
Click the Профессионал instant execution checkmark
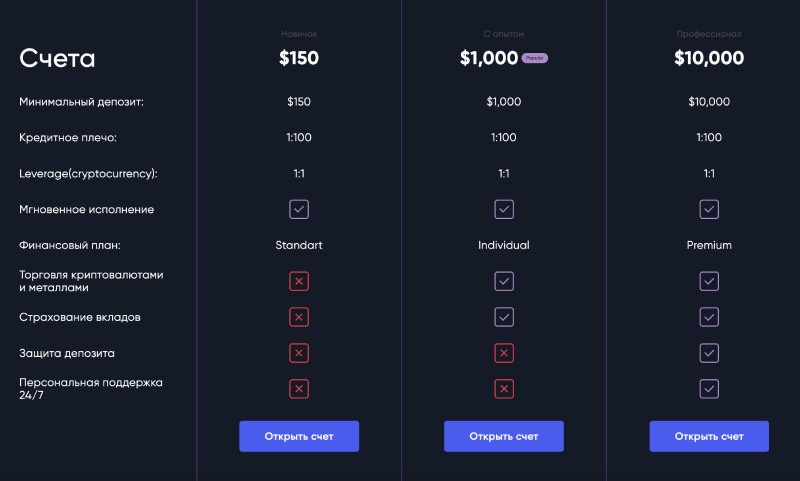point(709,209)
